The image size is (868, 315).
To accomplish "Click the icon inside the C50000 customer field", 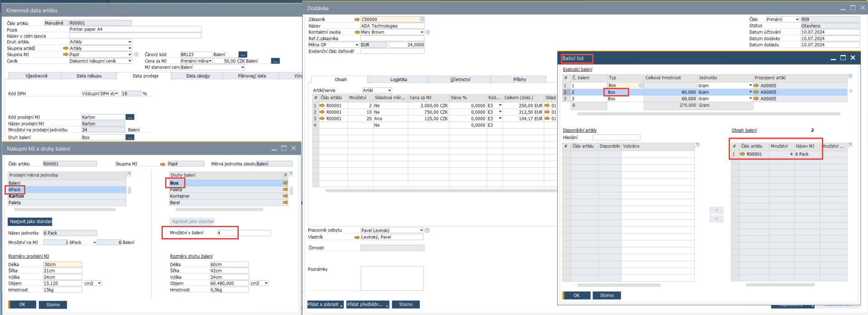I will [x=422, y=19].
